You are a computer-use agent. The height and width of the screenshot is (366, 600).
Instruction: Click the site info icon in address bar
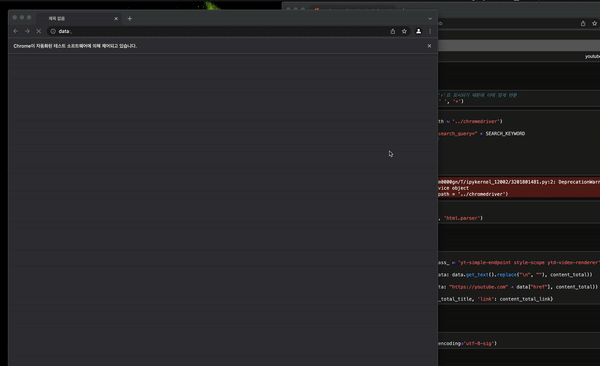coord(53,31)
